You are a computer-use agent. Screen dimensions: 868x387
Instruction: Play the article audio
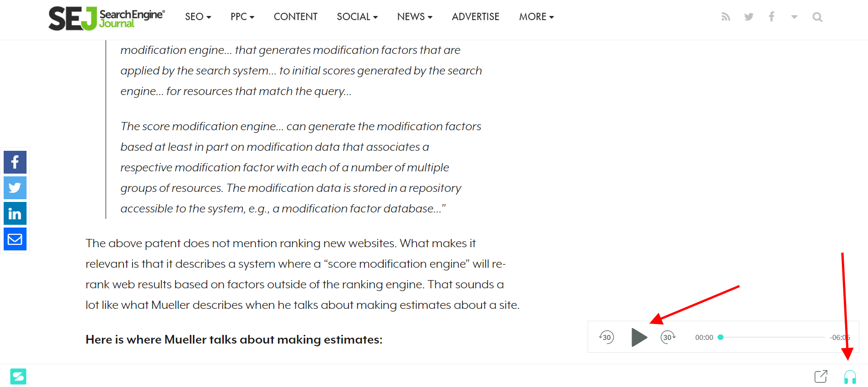[x=639, y=337]
